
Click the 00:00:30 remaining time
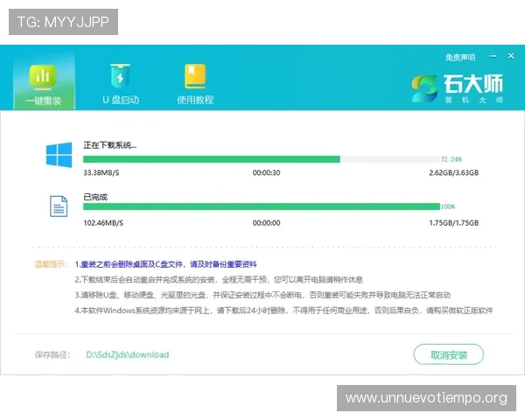[x=267, y=173]
